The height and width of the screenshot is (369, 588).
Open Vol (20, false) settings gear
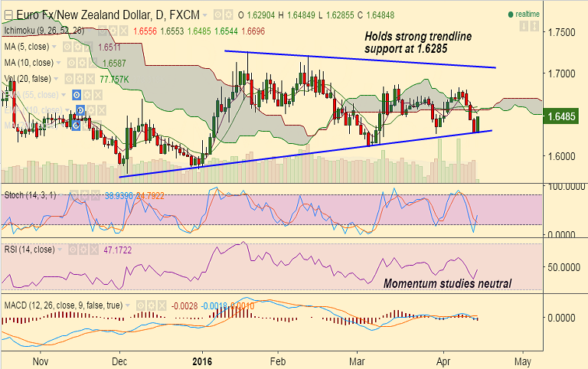point(79,79)
